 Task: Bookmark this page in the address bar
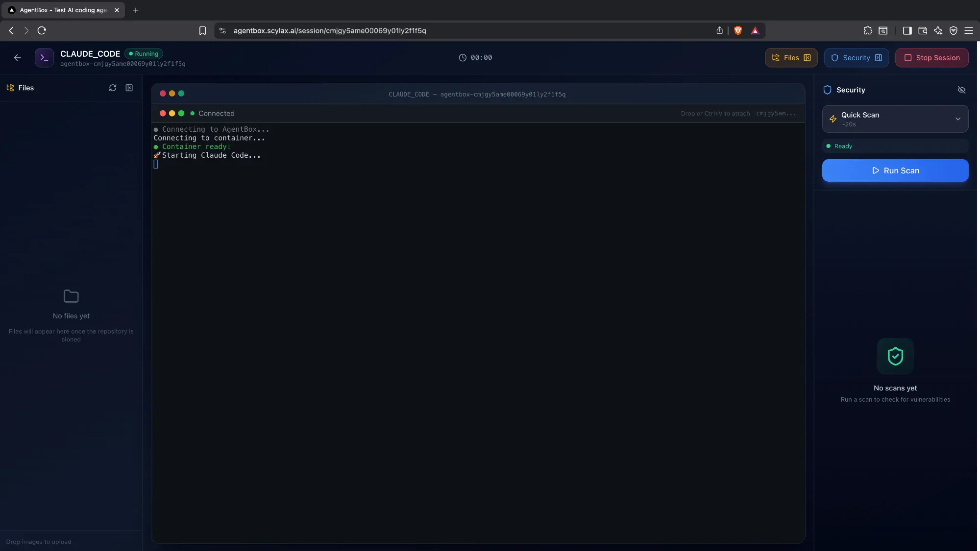(x=202, y=30)
